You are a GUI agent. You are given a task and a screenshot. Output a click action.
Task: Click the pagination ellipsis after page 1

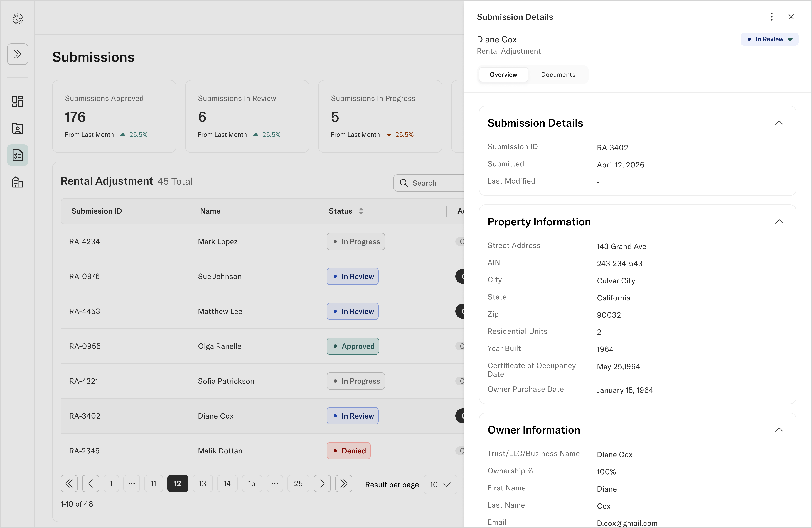pyautogui.click(x=132, y=483)
